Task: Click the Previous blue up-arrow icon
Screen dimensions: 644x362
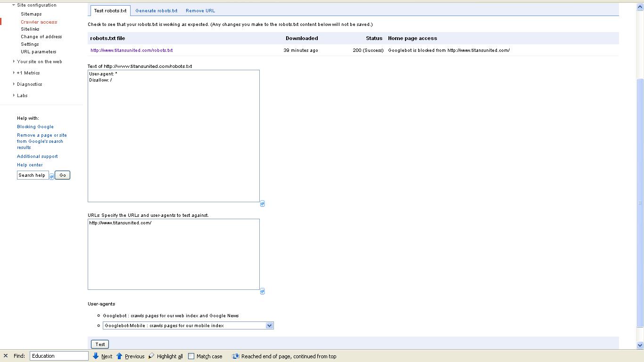Action: click(119, 356)
